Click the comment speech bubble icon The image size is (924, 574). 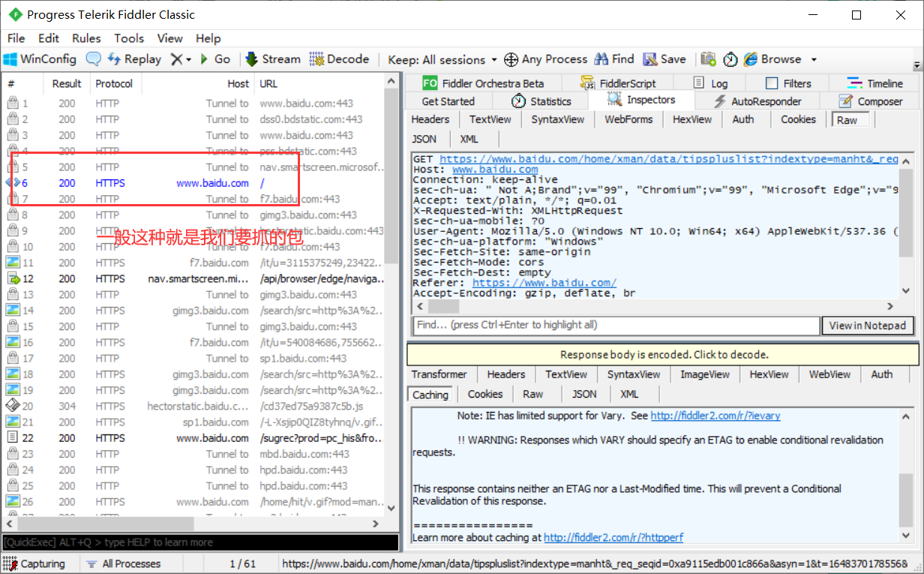coord(93,59)
